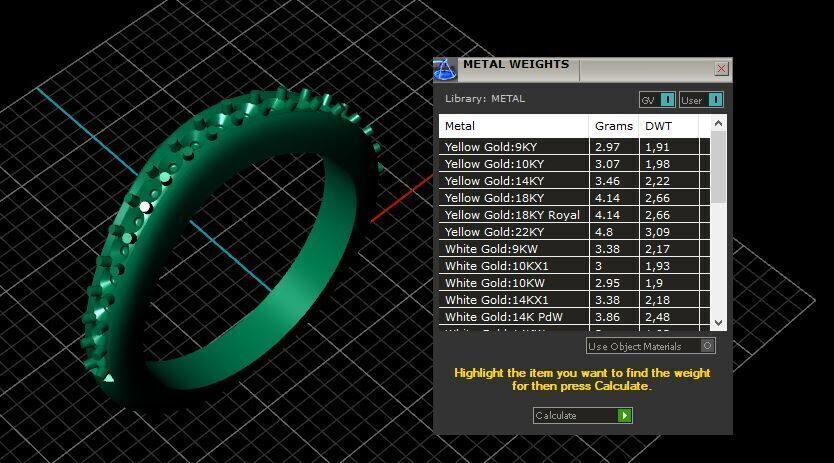Select the Yellow Gold:18KY row
This screenshot has width=834, height=463.
[574, 198]
